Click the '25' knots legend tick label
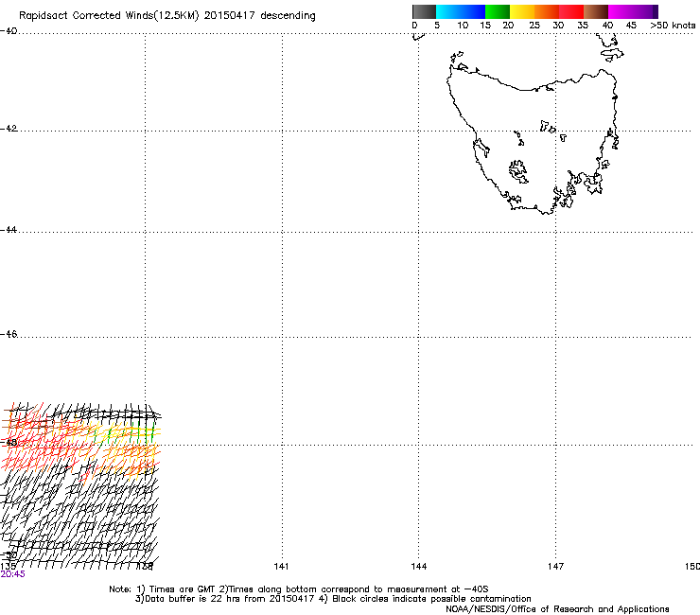This screenshot has height=615, width=700. click(534, 26)
